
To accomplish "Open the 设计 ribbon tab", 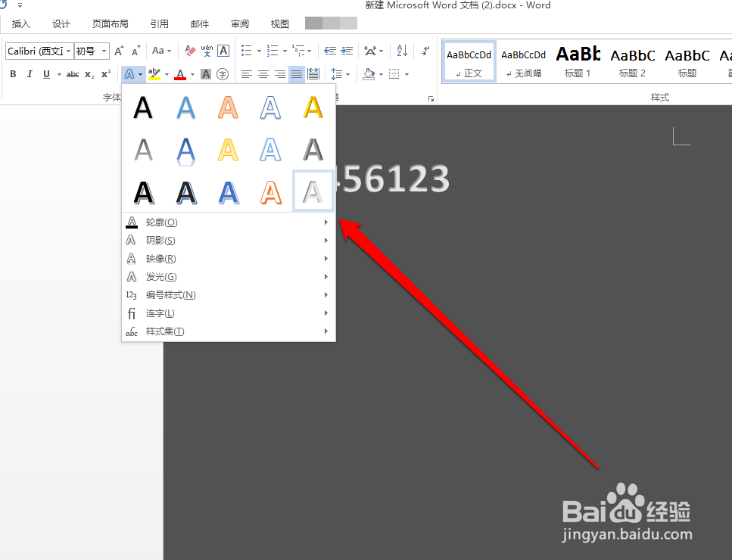I will (61, 23).
